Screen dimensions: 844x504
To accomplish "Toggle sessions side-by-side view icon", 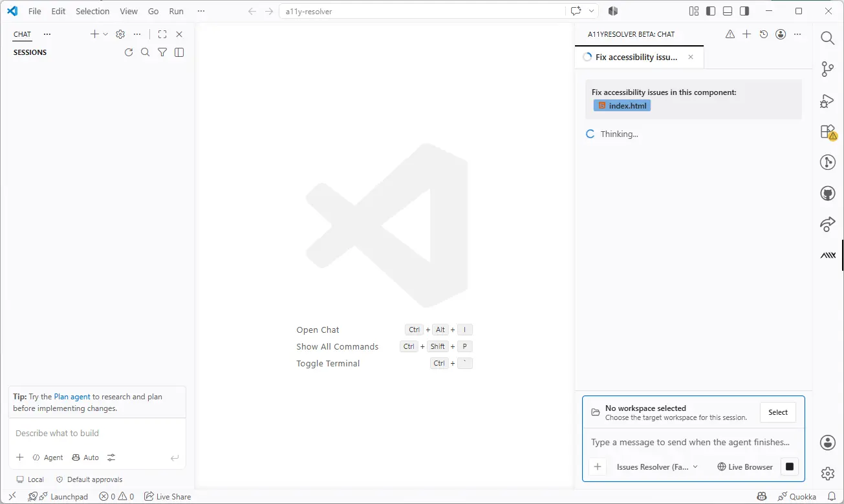I will click(x=179, y=52).
